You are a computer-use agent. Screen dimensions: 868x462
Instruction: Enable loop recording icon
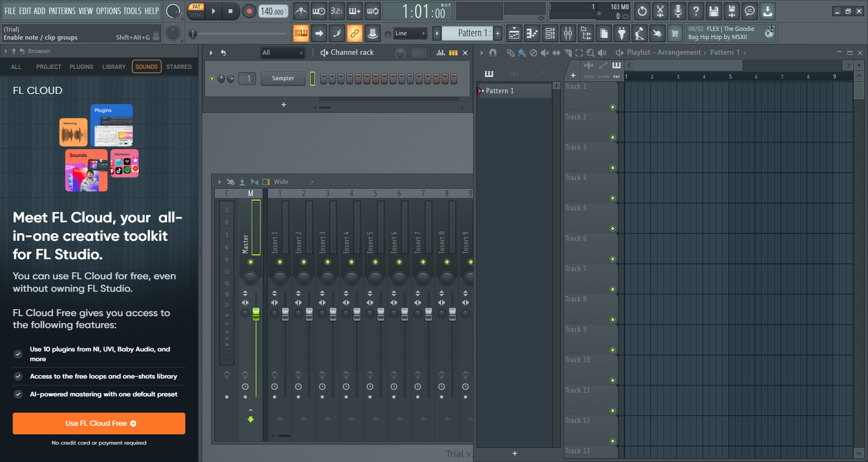[373, 11]
